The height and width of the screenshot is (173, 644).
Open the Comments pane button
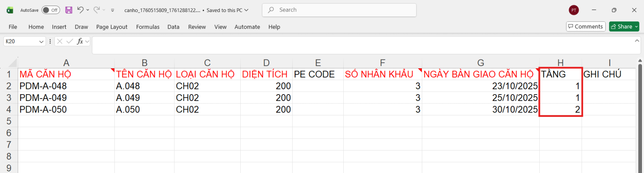point(586,27)
